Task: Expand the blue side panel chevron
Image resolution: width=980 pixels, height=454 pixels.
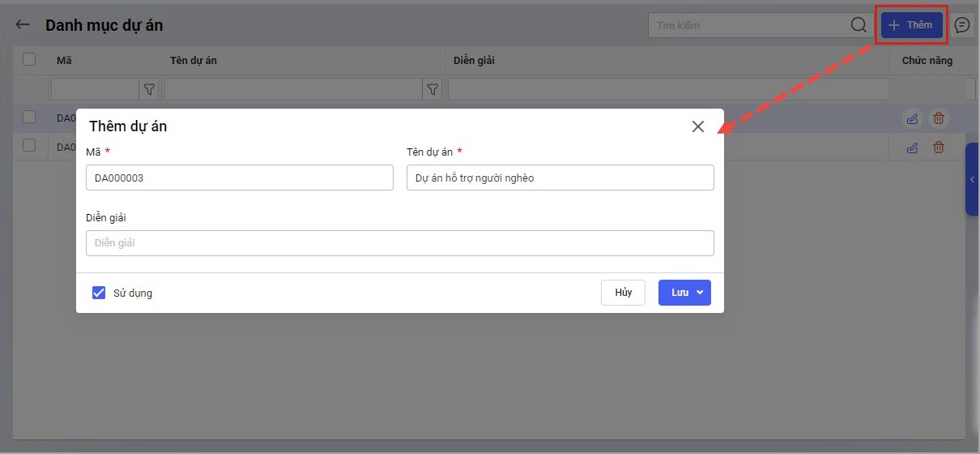Action: pyautogui.click(x=972, y=179)
